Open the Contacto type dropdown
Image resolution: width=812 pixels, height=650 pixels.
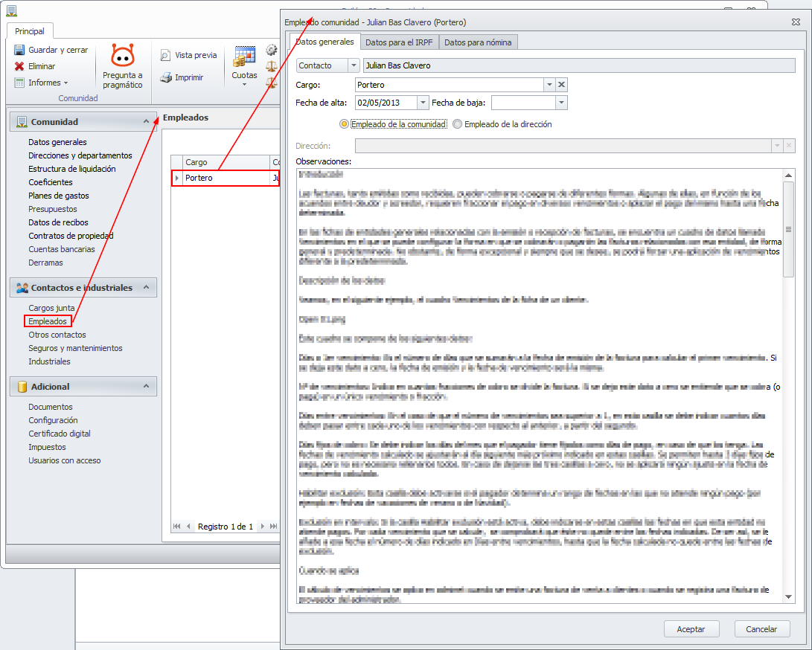click(x=354, y=65)
